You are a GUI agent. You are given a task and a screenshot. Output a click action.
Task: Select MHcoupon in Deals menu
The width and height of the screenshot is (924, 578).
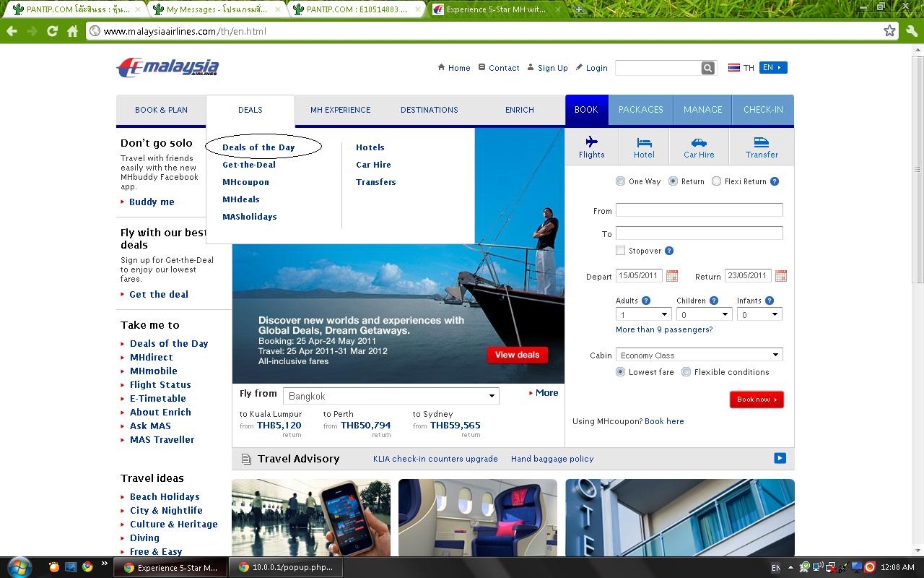coord(245,182)
